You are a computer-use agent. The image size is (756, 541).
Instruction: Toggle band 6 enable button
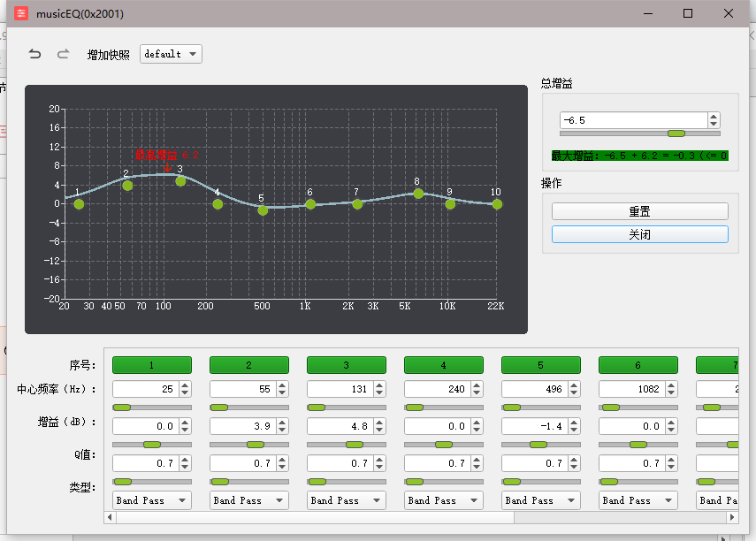tap(638, 365)
